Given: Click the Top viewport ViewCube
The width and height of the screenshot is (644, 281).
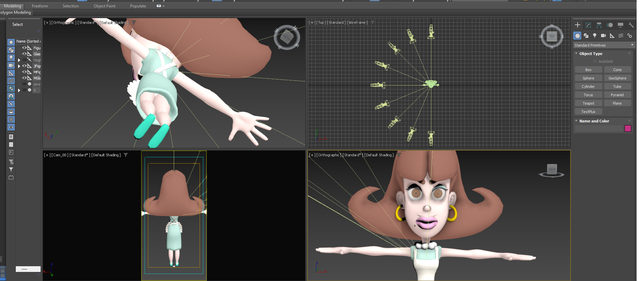Looking at the screenshot, I should (552, 36).
